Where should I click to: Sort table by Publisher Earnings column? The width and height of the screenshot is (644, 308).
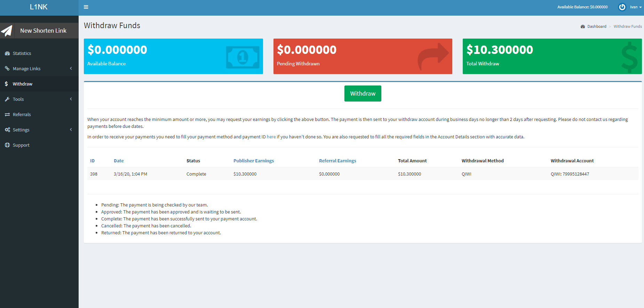(x=254, y=161)
